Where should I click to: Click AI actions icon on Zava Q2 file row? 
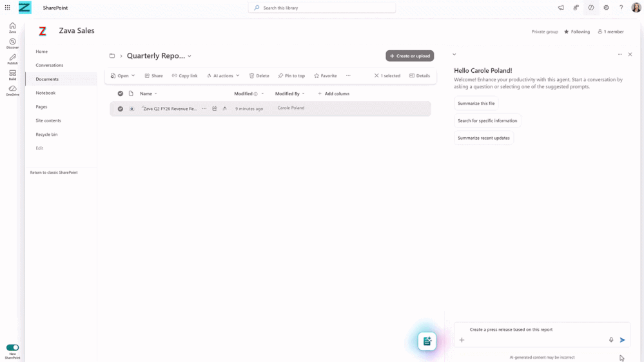pyautogui.click(x=225, y=109)
